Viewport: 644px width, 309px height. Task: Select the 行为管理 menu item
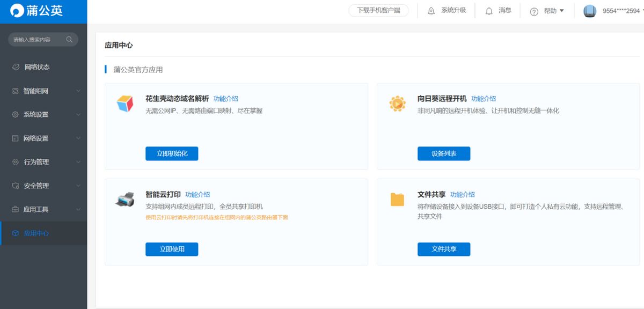pos(43,162)
